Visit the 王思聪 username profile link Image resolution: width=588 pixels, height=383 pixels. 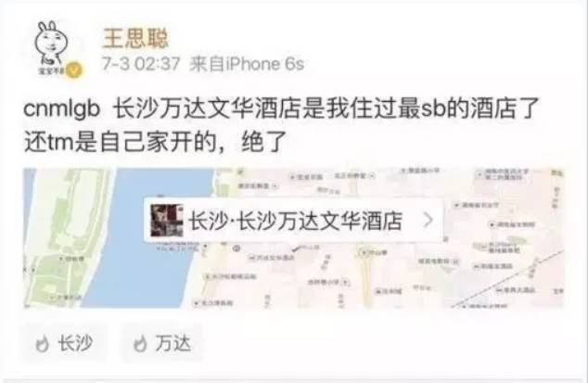tap(135, 38)
